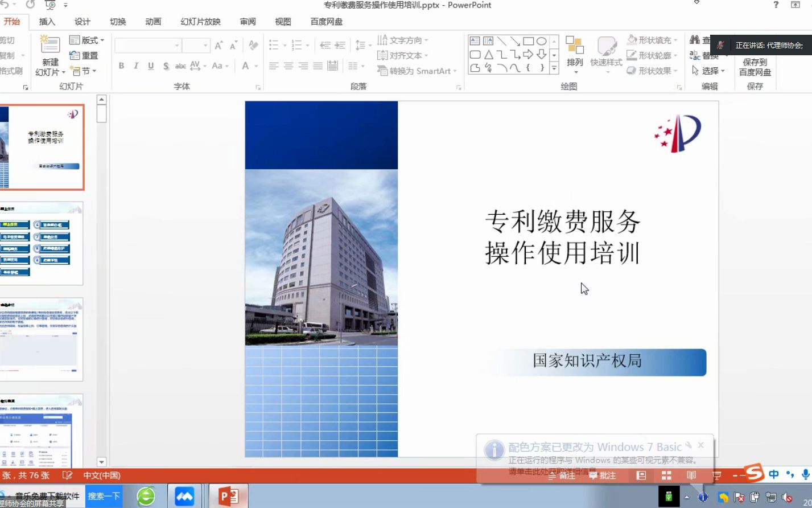Switch to Slide Sorter view icon
Viewport: 812px width, 508px height.
666,476
